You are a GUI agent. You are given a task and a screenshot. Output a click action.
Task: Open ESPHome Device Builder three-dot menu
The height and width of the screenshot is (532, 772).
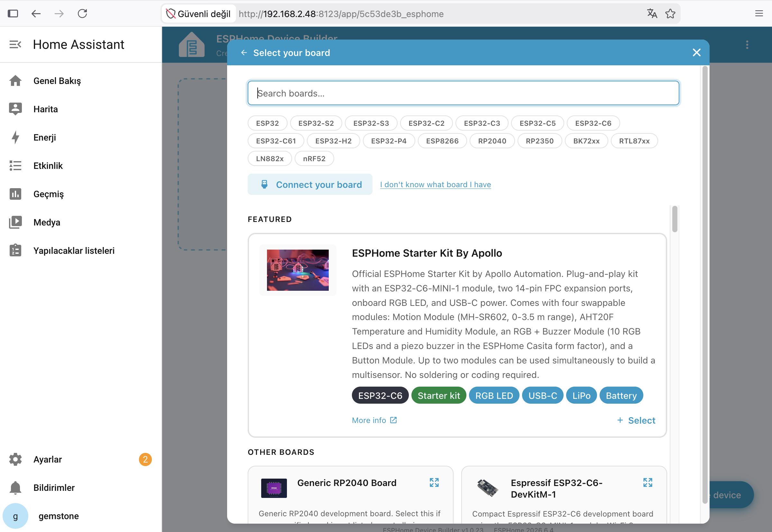click(747, 45)
